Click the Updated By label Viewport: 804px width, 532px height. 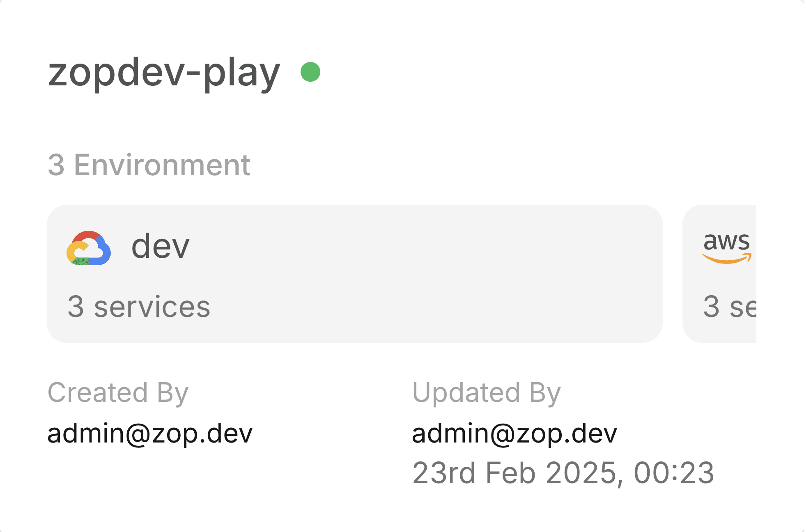pos(486,392)
